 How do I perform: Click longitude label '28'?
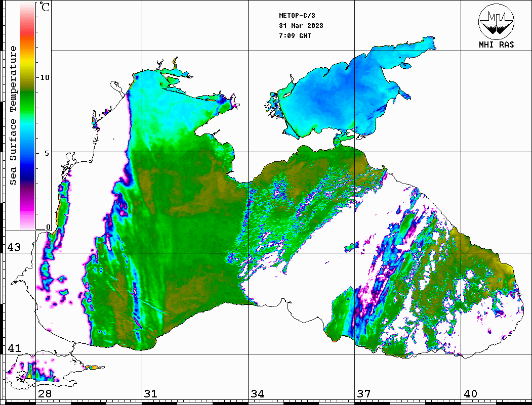[45, 394]
